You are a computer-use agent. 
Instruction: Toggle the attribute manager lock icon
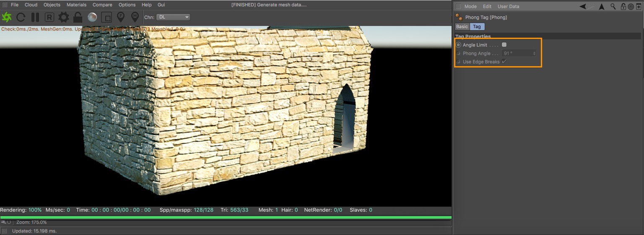623,6
